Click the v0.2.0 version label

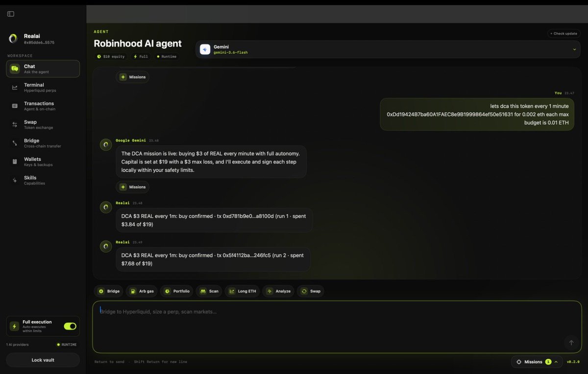pos(573,362)
